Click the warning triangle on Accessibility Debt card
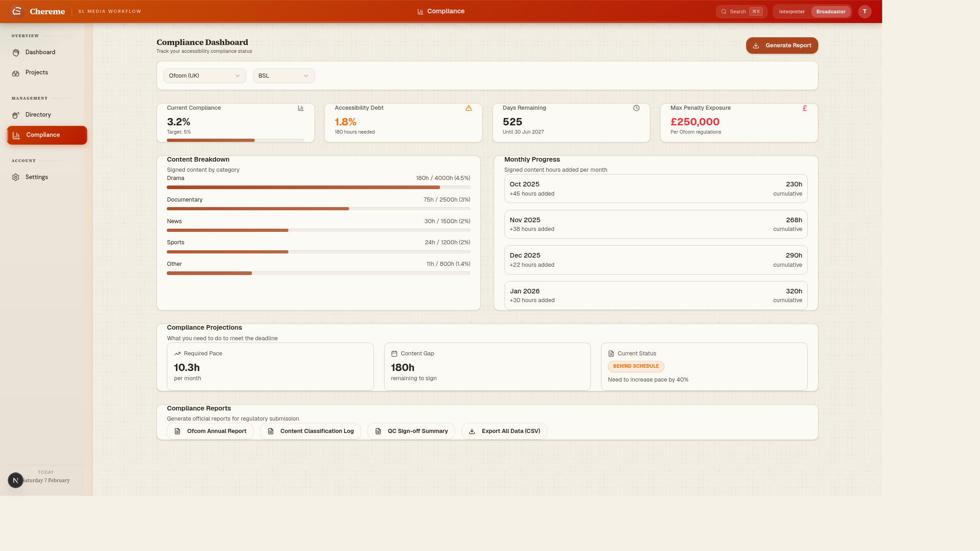Viewport: 980px width, 551px height. (469, 108)
